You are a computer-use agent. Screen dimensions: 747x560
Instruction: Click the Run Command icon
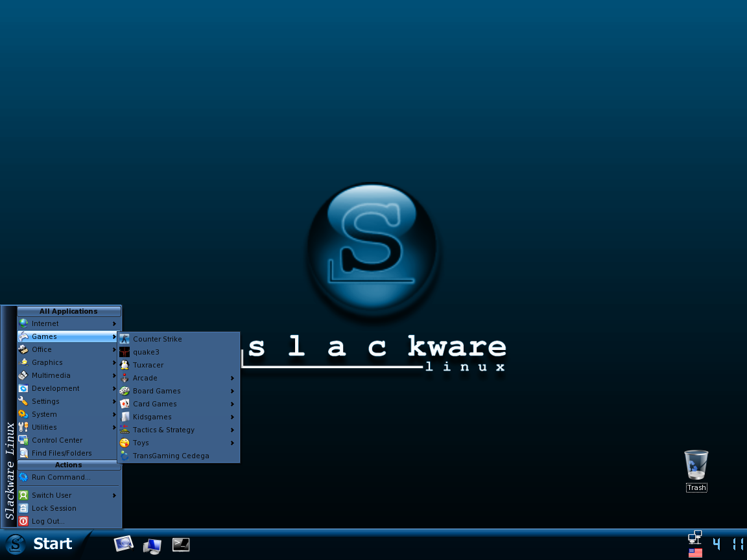click(x=23, y=477)
